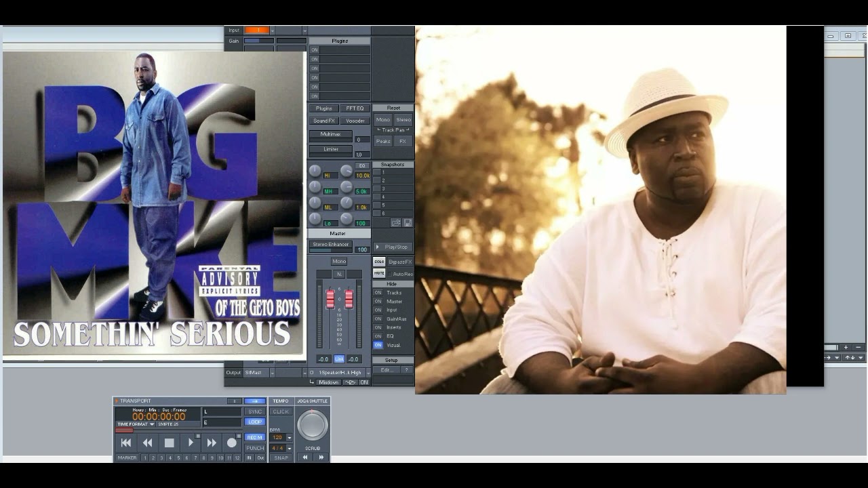Open the second empty Input dropdown arrow
The image size is (868, 488).
[x=305, y=30]
